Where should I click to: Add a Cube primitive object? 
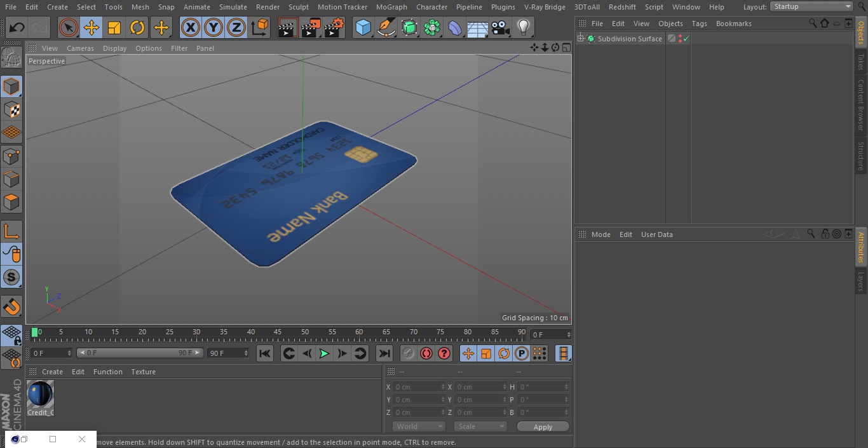363,27
